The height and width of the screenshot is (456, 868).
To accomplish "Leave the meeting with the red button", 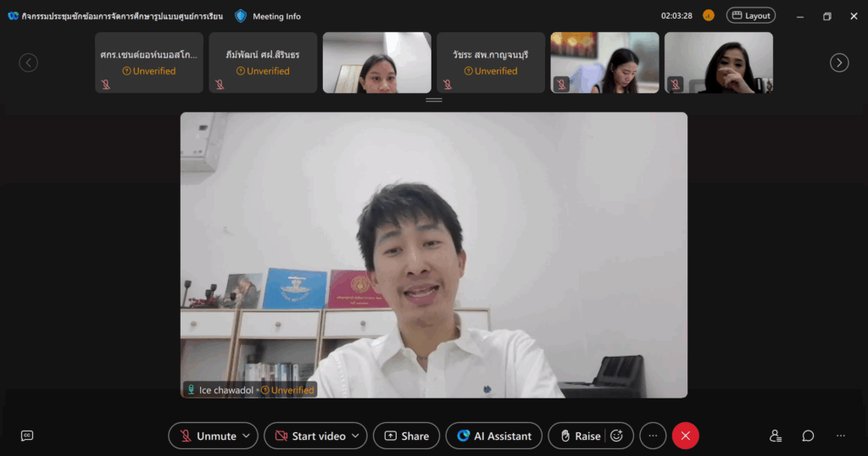I will [x=685, y=436].
